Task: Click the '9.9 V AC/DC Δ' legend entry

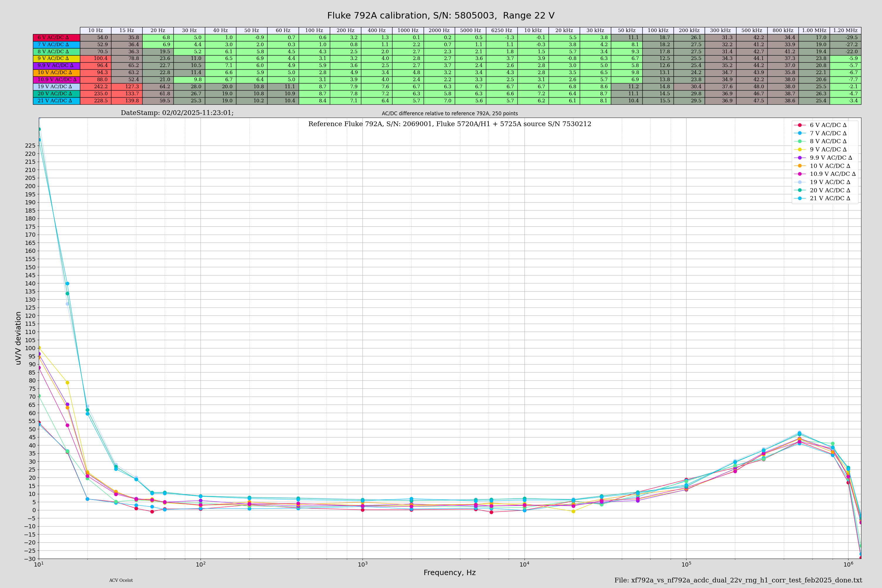Action: tap(823, 158)
